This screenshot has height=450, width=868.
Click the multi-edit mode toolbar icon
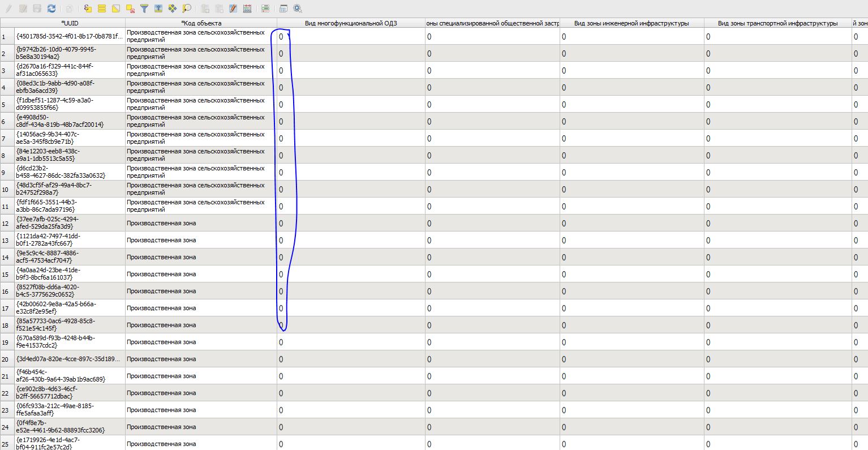coord(23,8)
